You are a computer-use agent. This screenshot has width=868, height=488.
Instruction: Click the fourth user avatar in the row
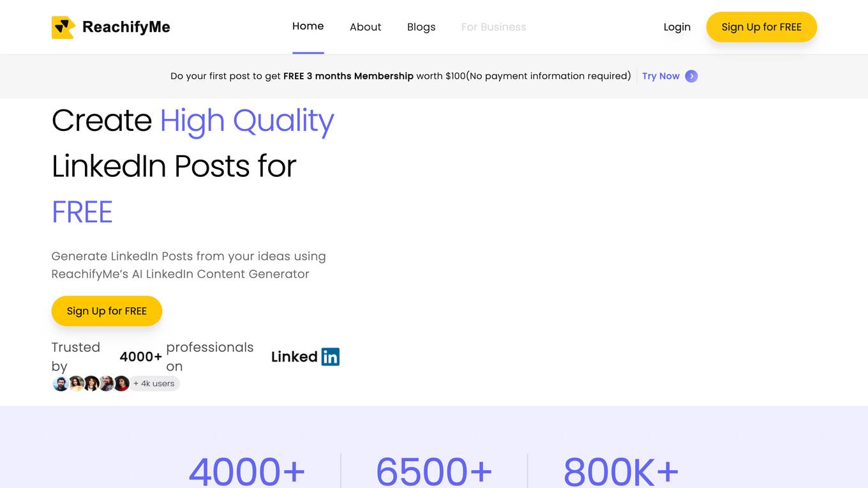pos(107,384)
